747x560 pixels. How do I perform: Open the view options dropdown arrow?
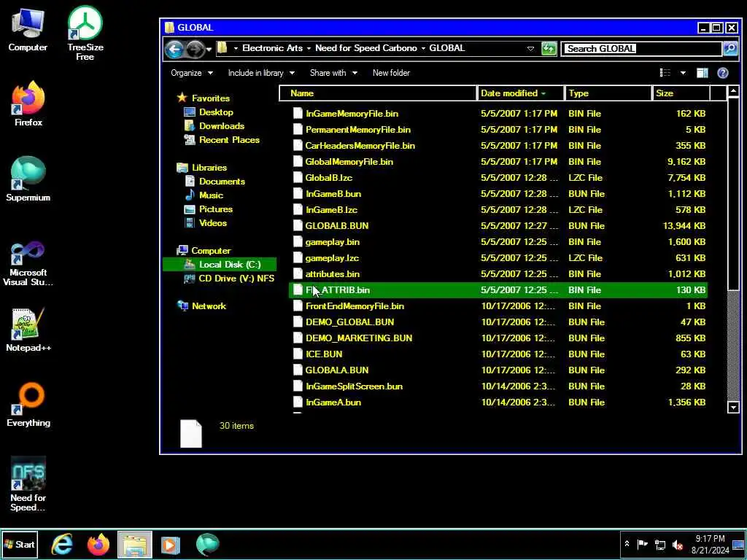(x=683, y=73)
